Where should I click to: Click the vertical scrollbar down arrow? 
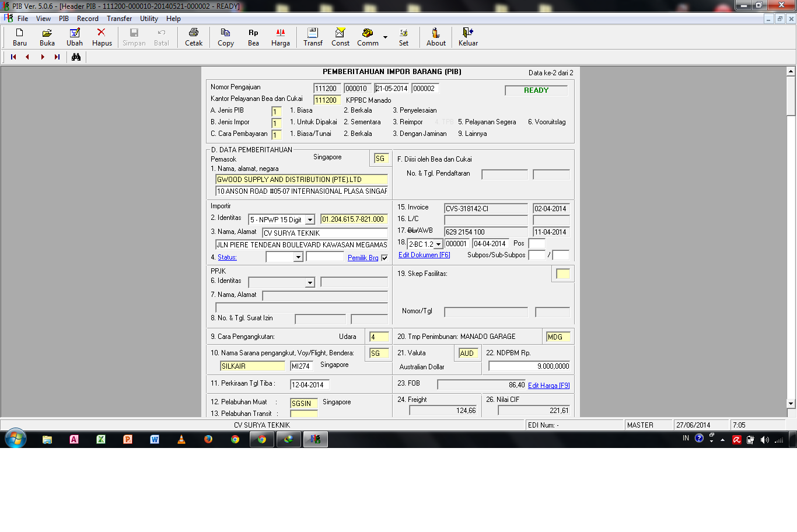click(791, 403)
